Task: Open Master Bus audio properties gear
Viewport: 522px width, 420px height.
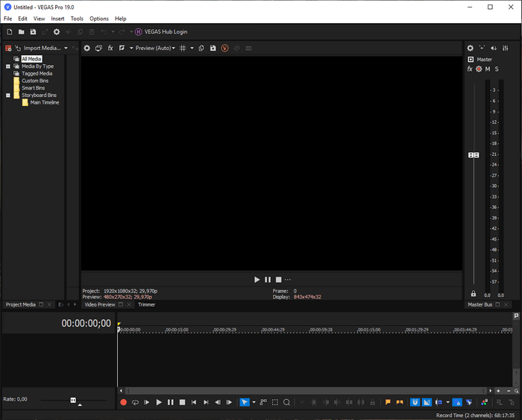Action: pos(470,48)
